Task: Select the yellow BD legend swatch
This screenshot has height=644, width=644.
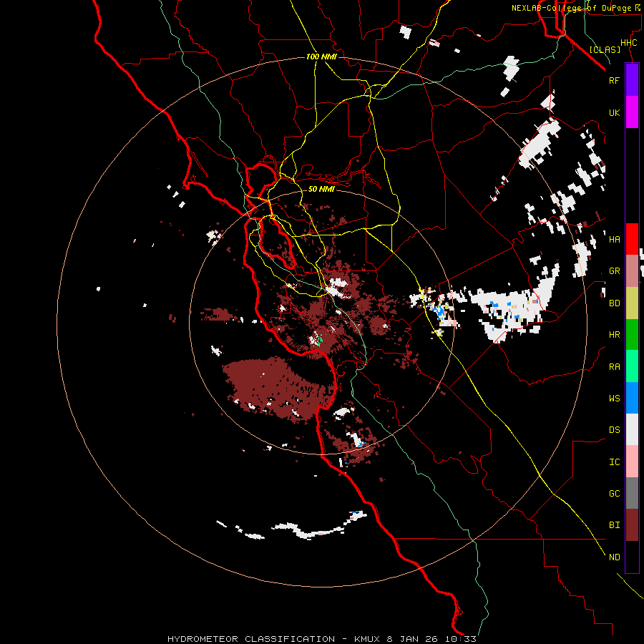Action: (632, 303)
